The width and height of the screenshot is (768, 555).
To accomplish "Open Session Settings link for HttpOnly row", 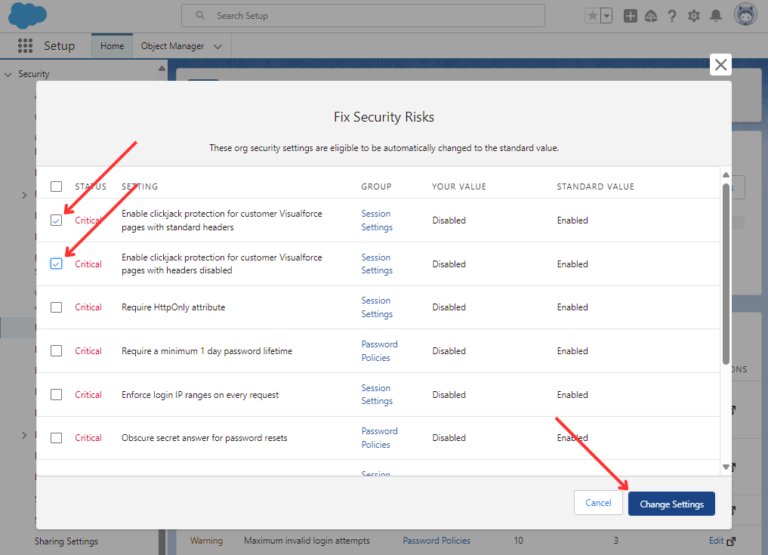I will (x=377, y=307).
